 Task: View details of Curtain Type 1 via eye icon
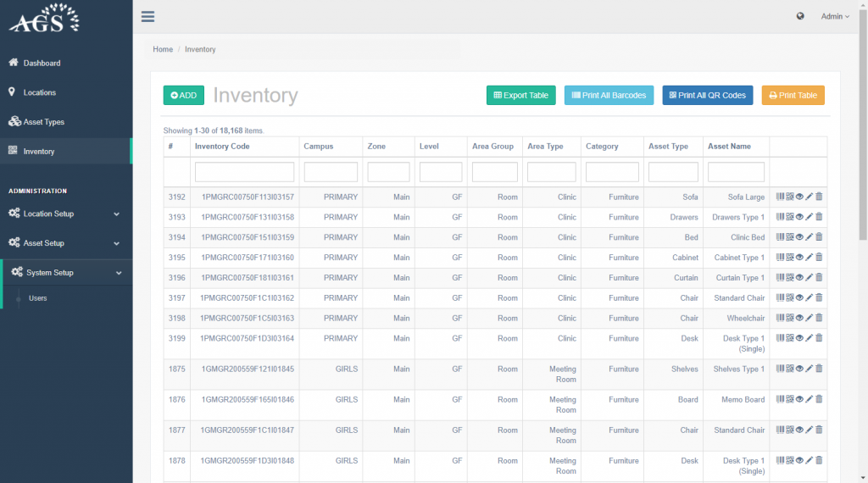[799, 278]
